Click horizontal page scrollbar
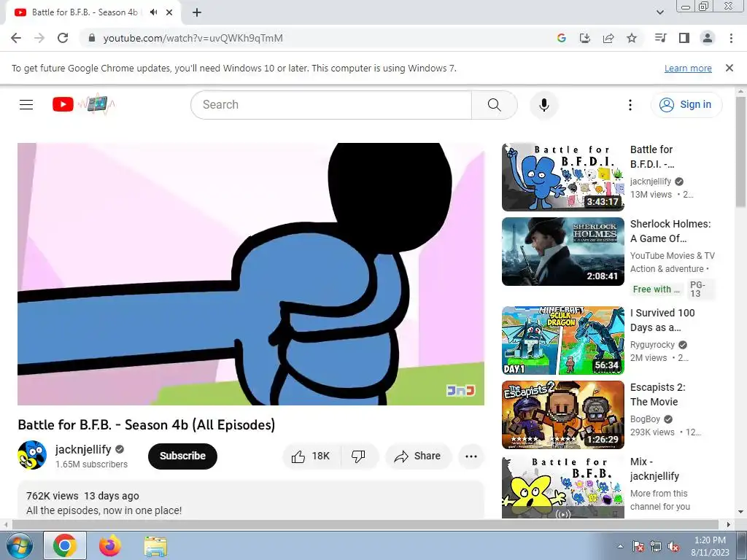The width and height of the screenshot is (747, 560). [365, 524]
